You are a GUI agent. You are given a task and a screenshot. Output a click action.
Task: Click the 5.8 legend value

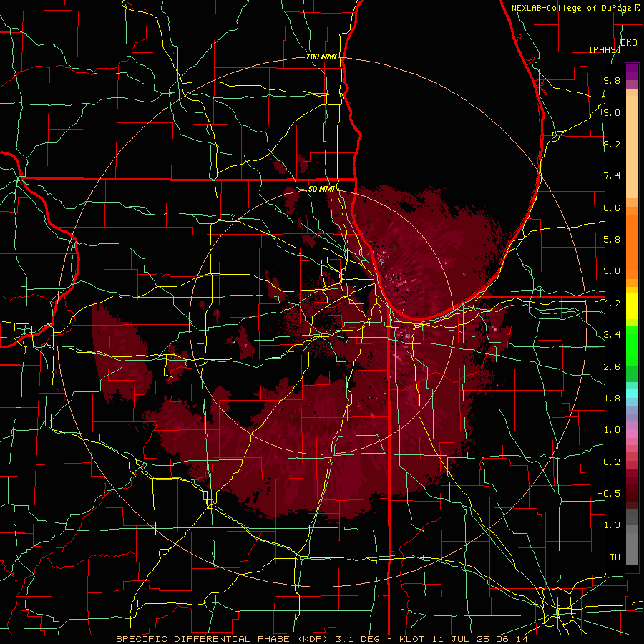pos(612,239)
